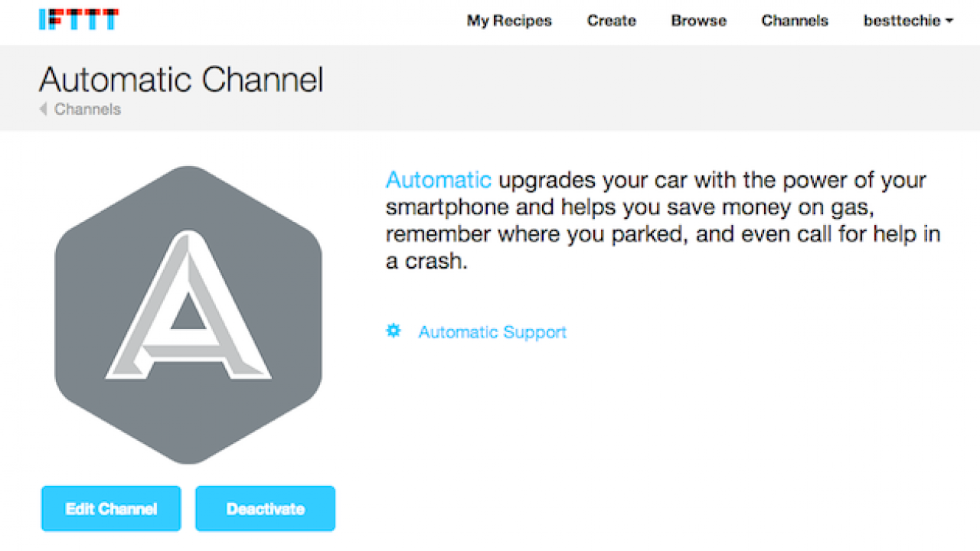Open account options via besttechie arrow
The image size is (980, 551).
[949, 21]
